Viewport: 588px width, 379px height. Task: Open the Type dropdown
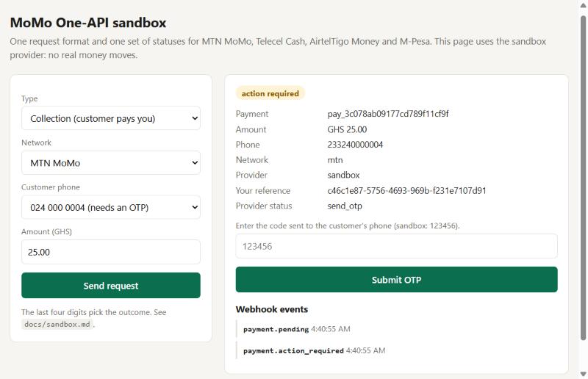tap(111, 118)
